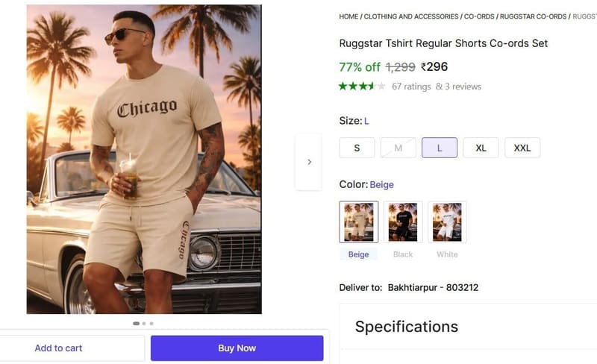Click the green star rating icons
Image resolution: width=597 pixels, height=364 pixels.
point(362,87)
